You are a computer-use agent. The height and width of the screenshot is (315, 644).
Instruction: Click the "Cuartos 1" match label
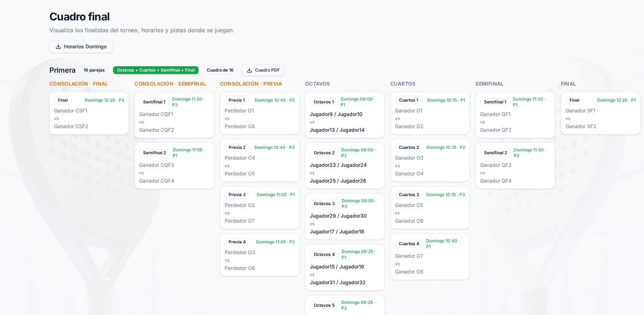point(409,100)
